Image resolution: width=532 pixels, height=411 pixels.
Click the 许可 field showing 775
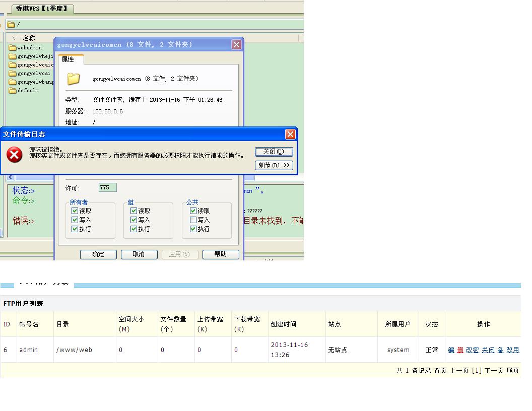(107, 187)
